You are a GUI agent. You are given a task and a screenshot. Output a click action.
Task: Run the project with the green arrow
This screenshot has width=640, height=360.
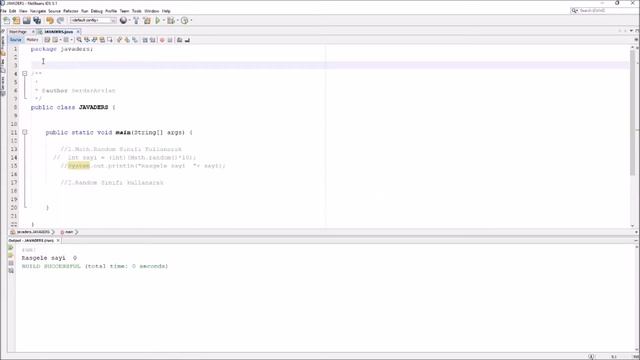pyautogui.click(x=158, y=20)
